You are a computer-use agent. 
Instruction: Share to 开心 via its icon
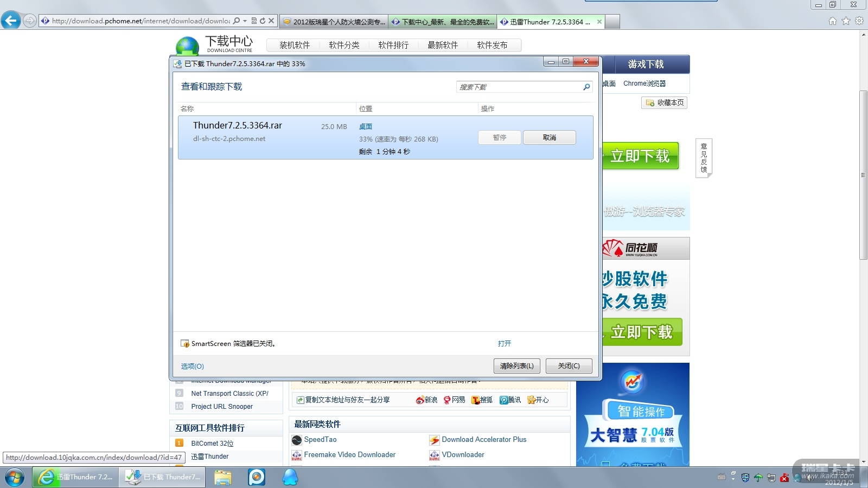531,400
